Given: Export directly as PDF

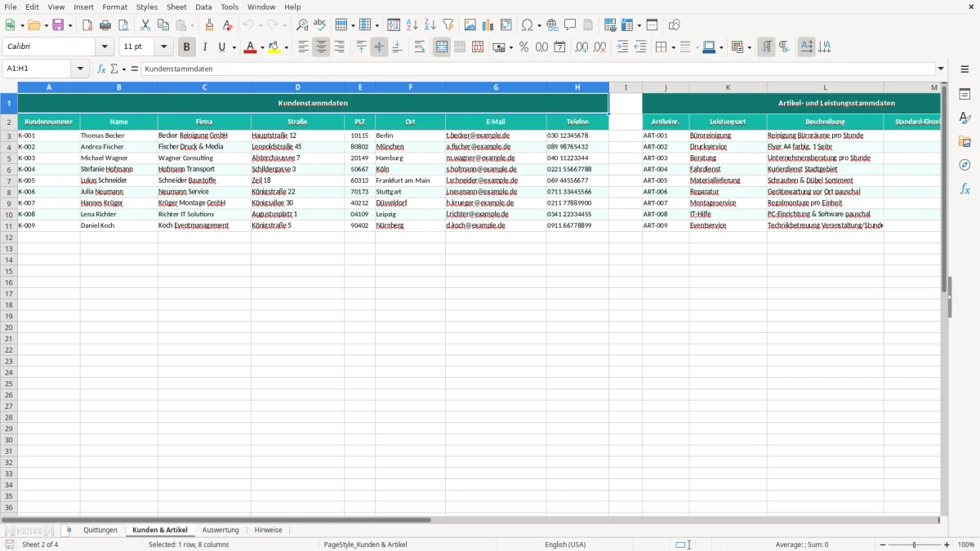Looking at the screenshot, I should coord(87,25).
